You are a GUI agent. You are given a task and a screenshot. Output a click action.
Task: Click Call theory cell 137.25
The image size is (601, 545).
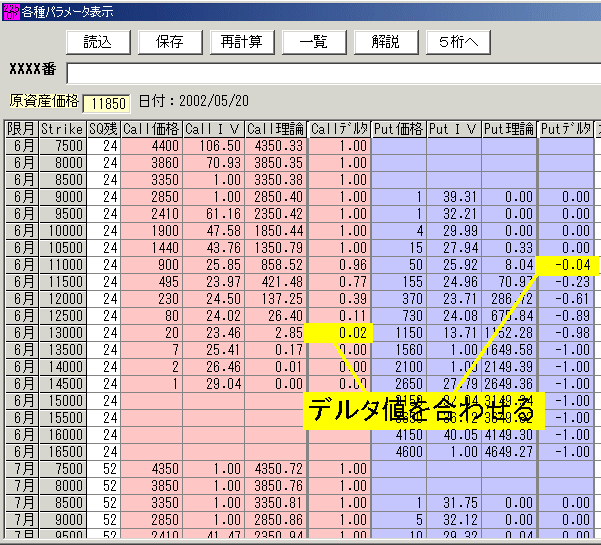point(276,299)
